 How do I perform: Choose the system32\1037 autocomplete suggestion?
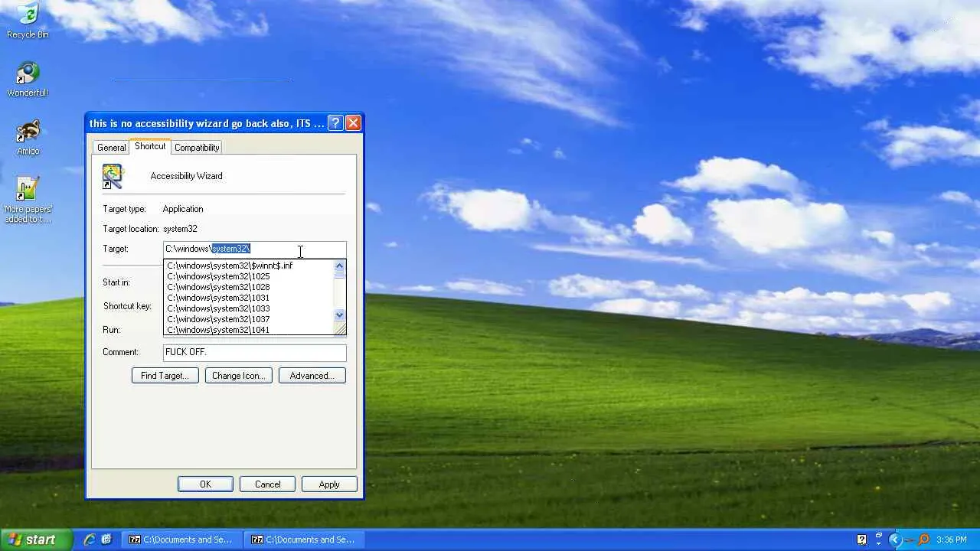[x=250, y=319]
